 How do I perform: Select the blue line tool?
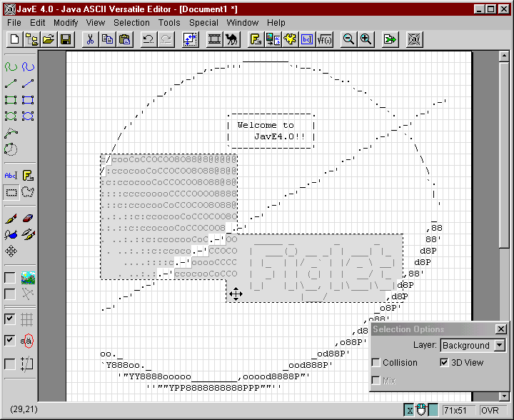point(28,84)
